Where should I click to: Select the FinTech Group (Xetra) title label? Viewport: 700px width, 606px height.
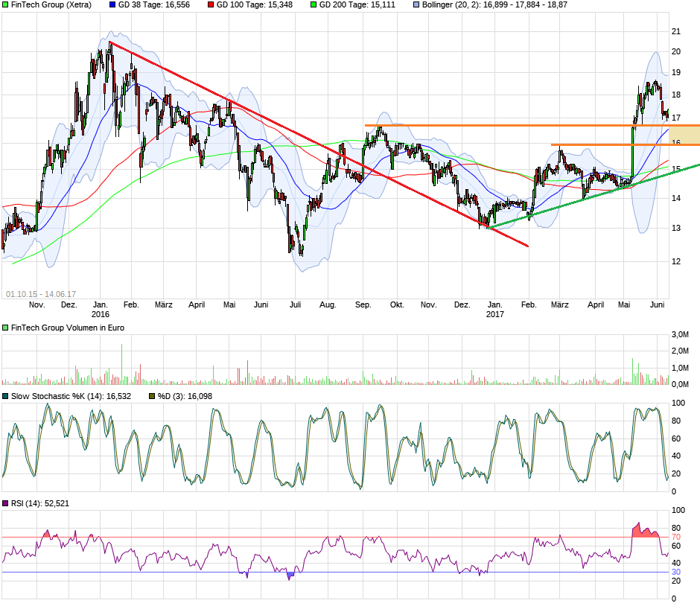tap(51, 4)
